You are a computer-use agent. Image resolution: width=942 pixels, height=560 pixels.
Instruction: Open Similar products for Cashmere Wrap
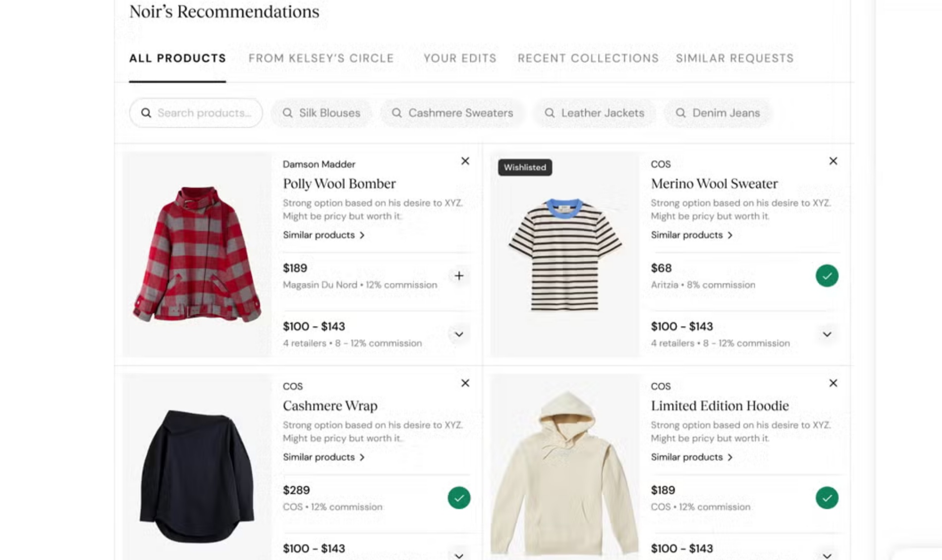[324, 457]
